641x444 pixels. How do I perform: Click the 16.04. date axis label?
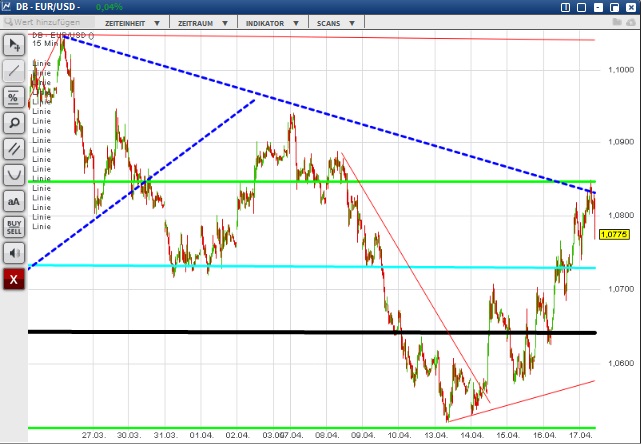click(544, 435)
